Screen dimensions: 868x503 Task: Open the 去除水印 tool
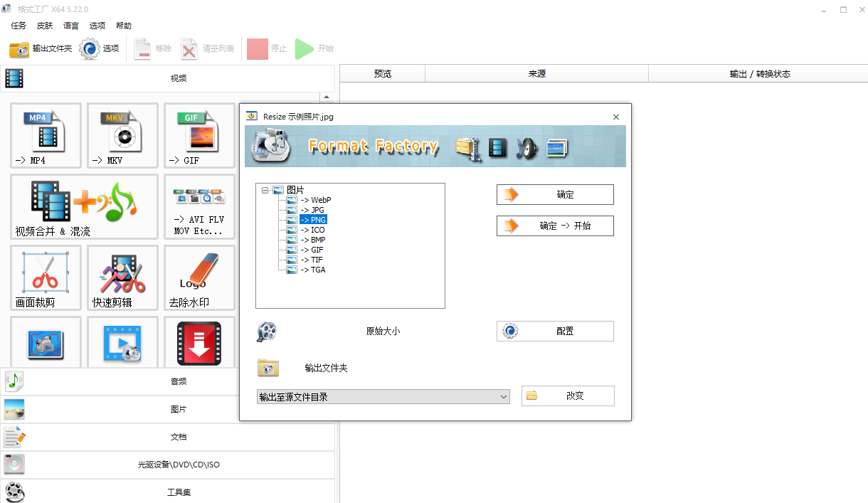[x=199, y=277]
